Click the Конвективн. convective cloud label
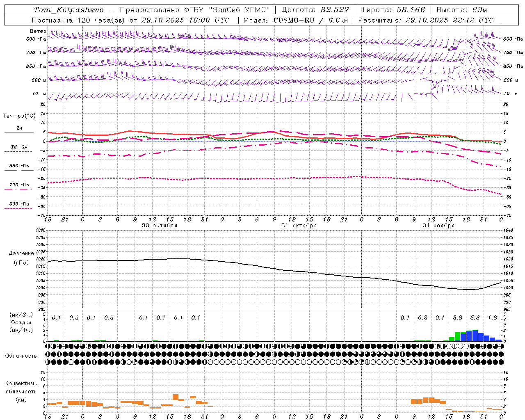This screenshot has width=525, height=420. coord(21,383)
